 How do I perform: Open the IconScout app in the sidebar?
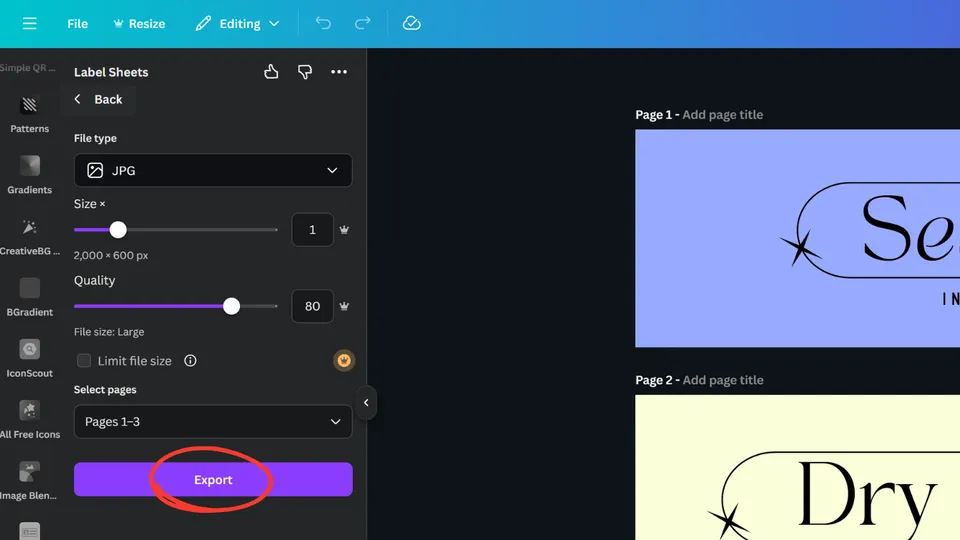(x=29, y=359)
